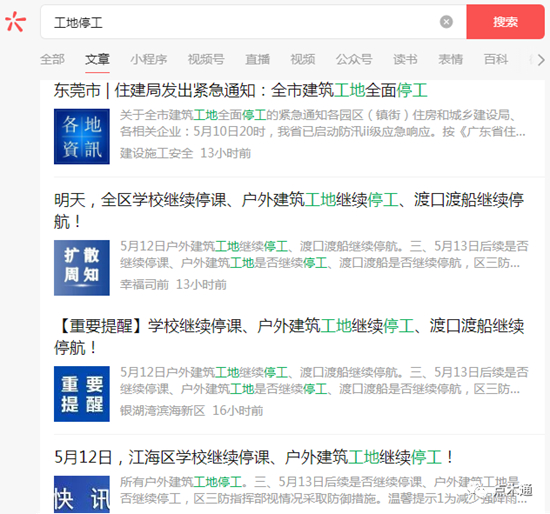Open the 百科 tab
Image resolution: width=550 pixels, height=514 pixels.
point(496,59)
